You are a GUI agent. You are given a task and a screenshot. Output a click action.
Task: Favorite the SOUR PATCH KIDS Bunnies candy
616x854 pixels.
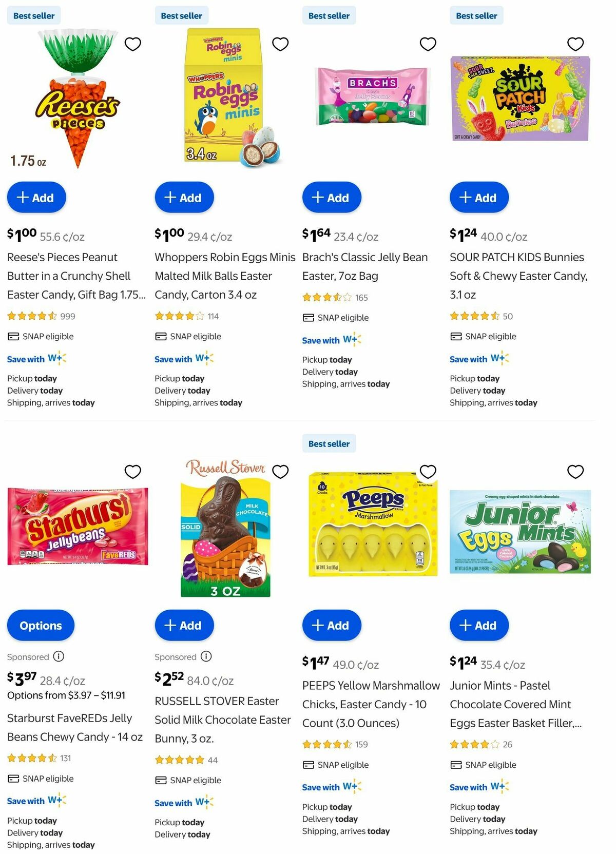[575, 44]
